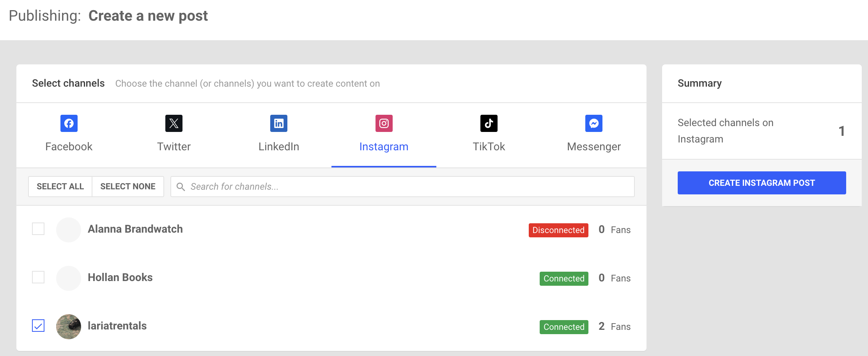Click the red Disconnected status badge
This screenshot has height=356, width=868.
558,230
